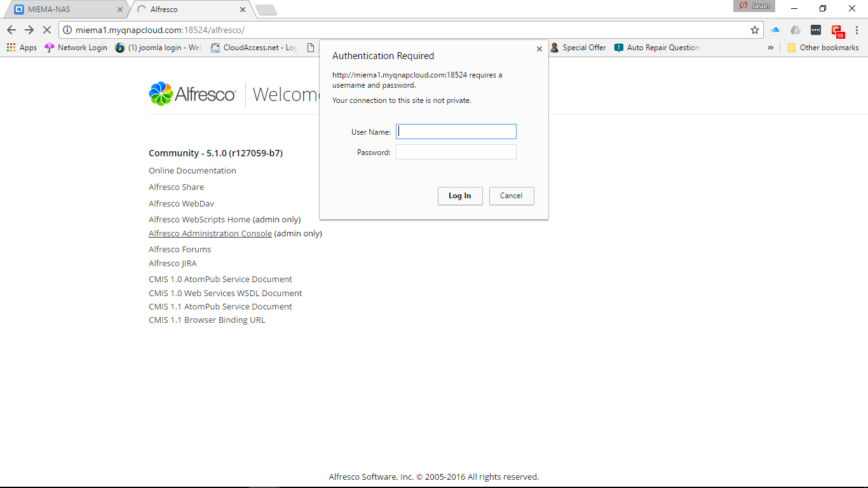Open the Jason profile switcher
Image resolution: width=868 pixels, height=488 pixels.
[755, 6]
